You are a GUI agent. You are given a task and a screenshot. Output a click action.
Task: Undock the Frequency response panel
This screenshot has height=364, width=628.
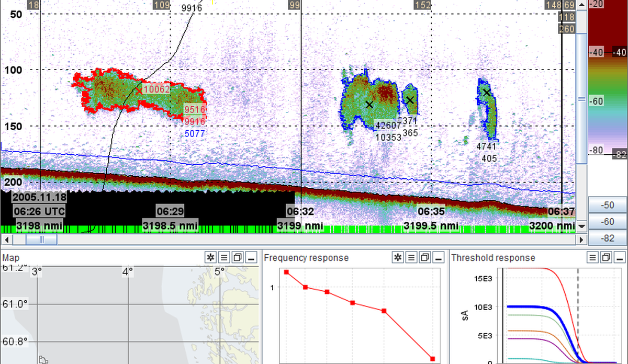pyautogui.click(x=425, y=257)
